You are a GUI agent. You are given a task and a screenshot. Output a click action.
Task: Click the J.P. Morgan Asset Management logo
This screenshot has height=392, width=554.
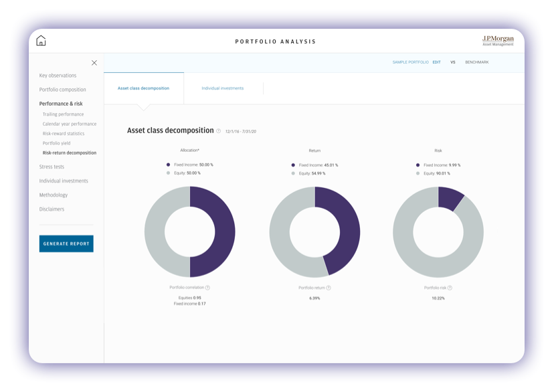(x=498, y=41)
